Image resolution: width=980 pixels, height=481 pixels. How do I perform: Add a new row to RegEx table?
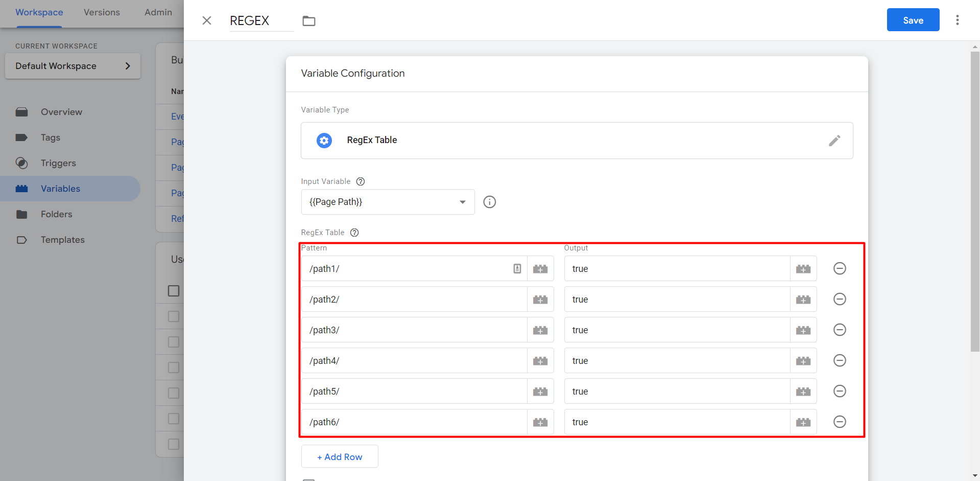340,456
